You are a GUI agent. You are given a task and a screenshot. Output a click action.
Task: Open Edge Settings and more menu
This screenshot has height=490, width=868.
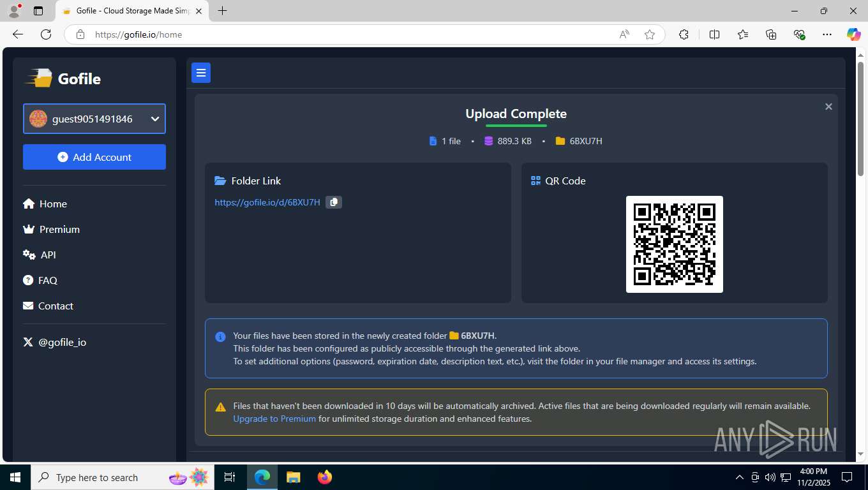[x=827, y=34]
